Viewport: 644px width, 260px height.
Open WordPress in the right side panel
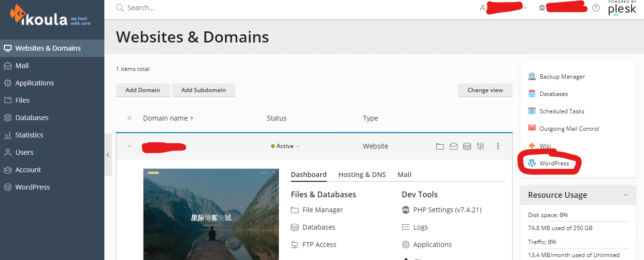point(554,164)
